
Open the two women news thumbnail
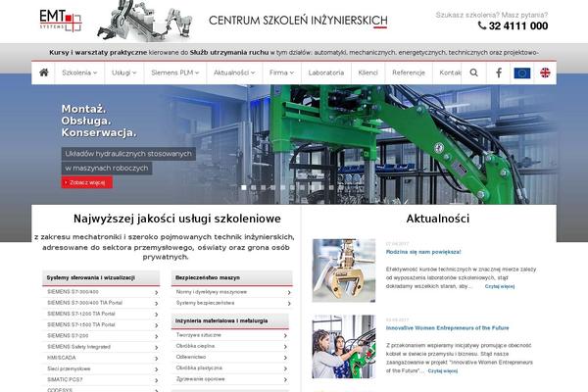point(344,347)
